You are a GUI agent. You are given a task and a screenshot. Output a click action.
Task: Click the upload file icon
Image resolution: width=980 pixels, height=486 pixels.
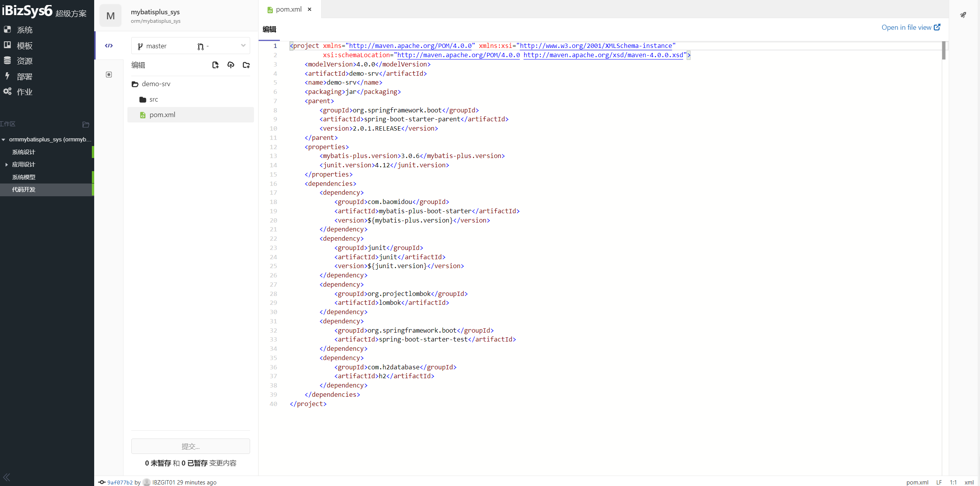coord(231,65)
